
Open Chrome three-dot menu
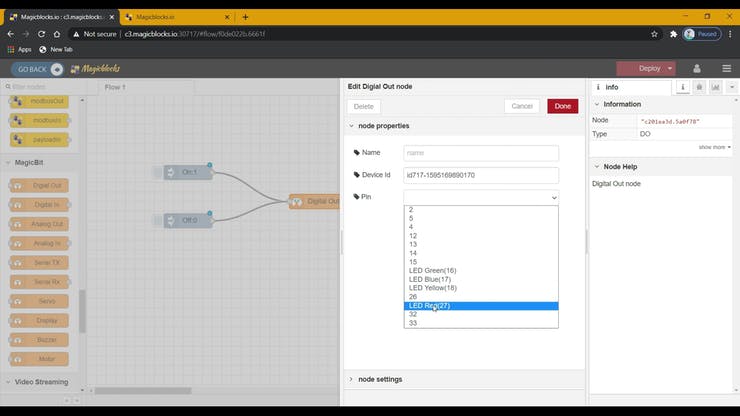pos(730,34)
